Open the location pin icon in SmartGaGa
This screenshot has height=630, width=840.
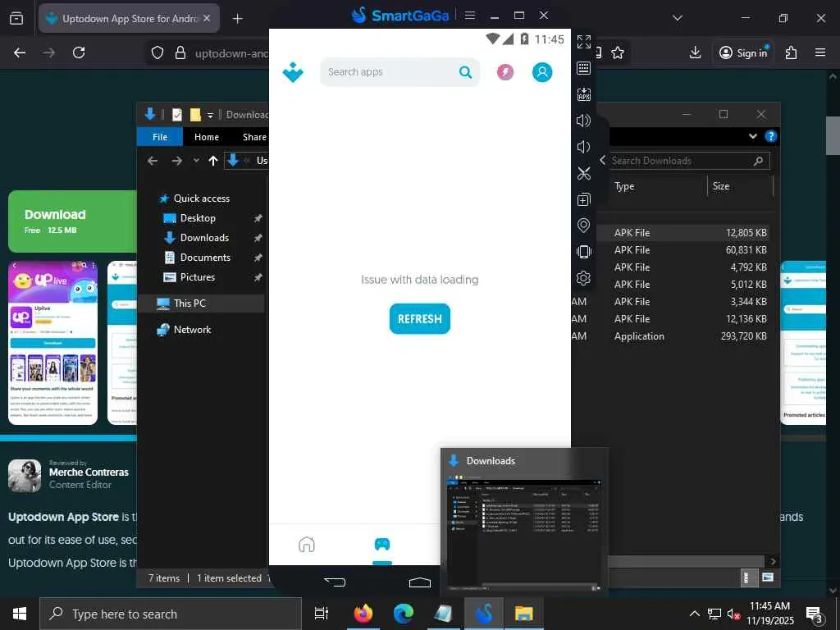tap(583, 226)
